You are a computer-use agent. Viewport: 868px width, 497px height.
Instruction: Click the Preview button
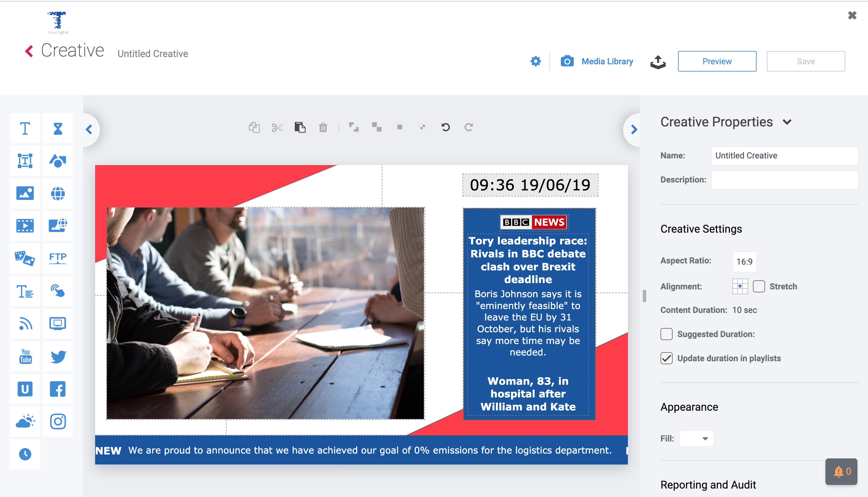tap(717, 62)
